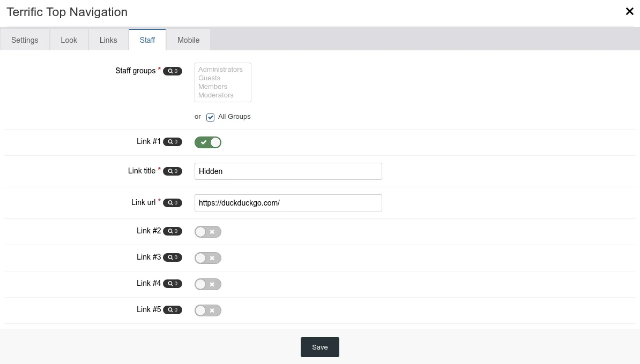The width and height of the screenshot is (640, 364).
Task: Uncheck the All Groups checkbox
Action: tap(211, 117)
